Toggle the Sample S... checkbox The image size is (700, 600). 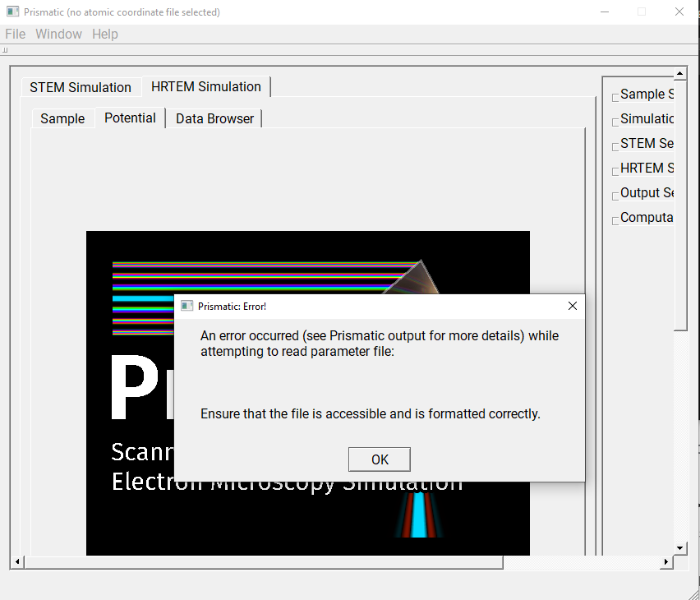(x=615, y=97)
